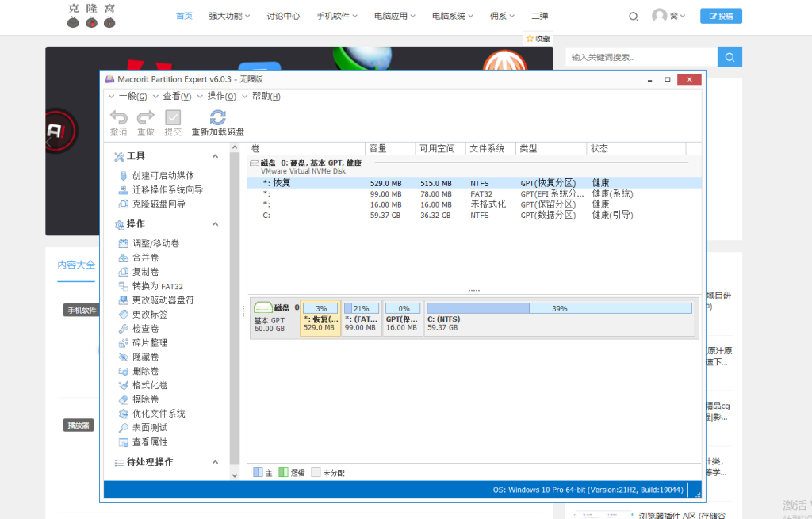Choose 转换为 FAT32 operation
Image resolution: width=812 pixels, height=519 pixels.
[x=151, y=286]
